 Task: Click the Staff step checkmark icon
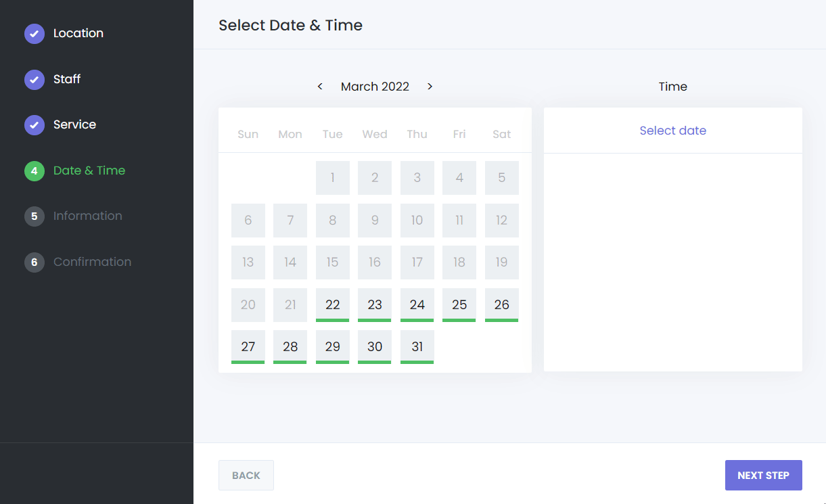point(34,79)
